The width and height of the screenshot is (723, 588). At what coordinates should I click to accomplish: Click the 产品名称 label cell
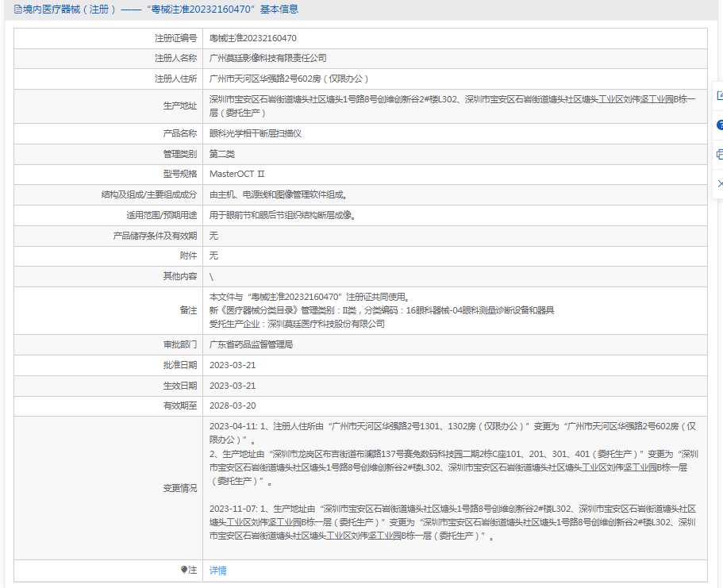tap(109, 134)
